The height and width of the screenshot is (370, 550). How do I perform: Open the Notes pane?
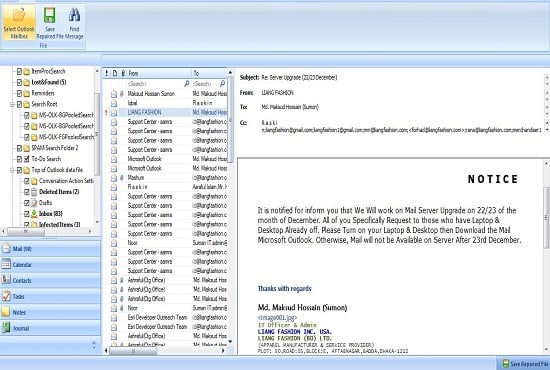(x=50, y=312)
